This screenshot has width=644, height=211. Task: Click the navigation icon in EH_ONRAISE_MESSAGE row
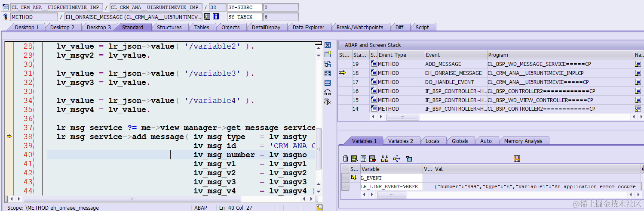pyautogui.click(x=638, y=73)
